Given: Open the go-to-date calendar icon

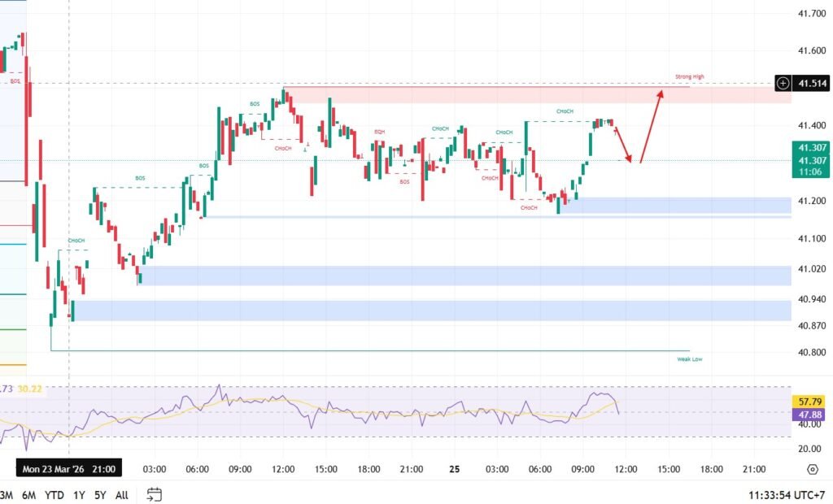Looking at the screenshot, I should click(x=155, y=494).
